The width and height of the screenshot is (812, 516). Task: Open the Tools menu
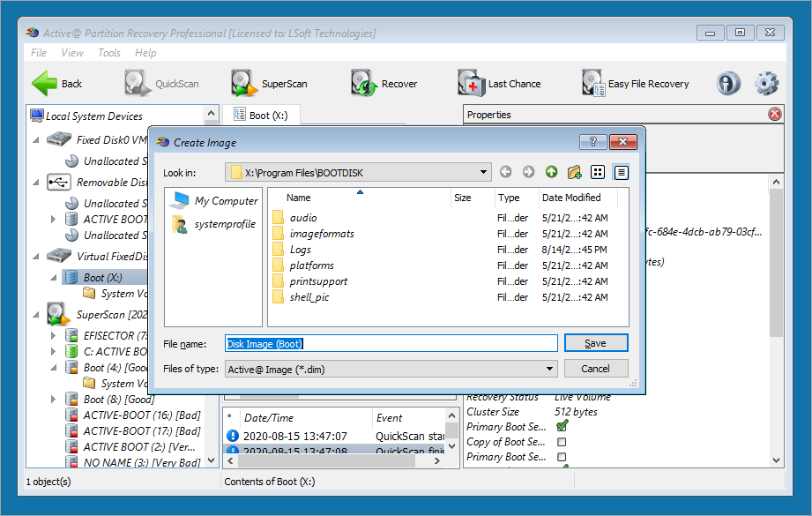click(x=109, y=53)
